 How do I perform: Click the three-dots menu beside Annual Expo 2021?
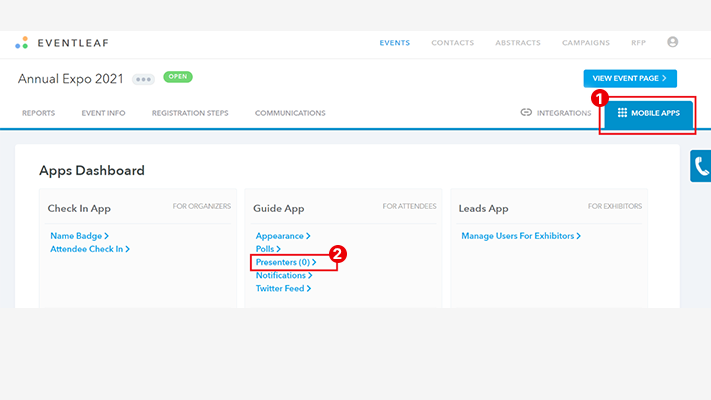tap(144, 79)
